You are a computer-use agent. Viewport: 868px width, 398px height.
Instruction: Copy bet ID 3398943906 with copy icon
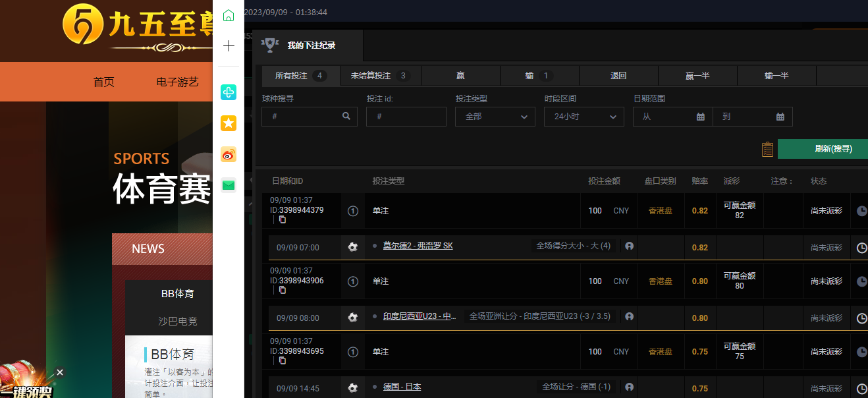tap(283, 290)
